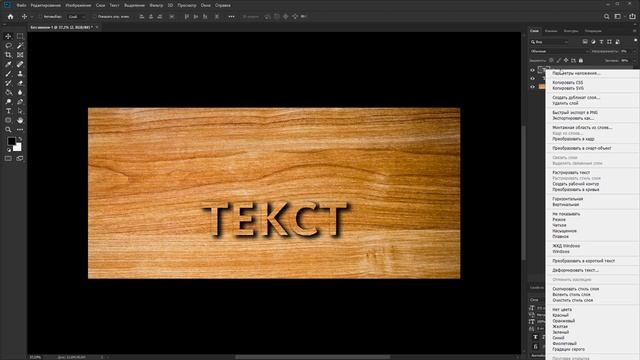Click the share icon at top right

(x=632, y=17)
